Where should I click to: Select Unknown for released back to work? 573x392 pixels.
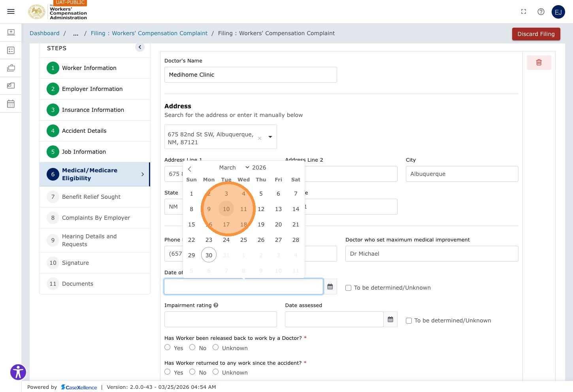(x=216, y=347)
